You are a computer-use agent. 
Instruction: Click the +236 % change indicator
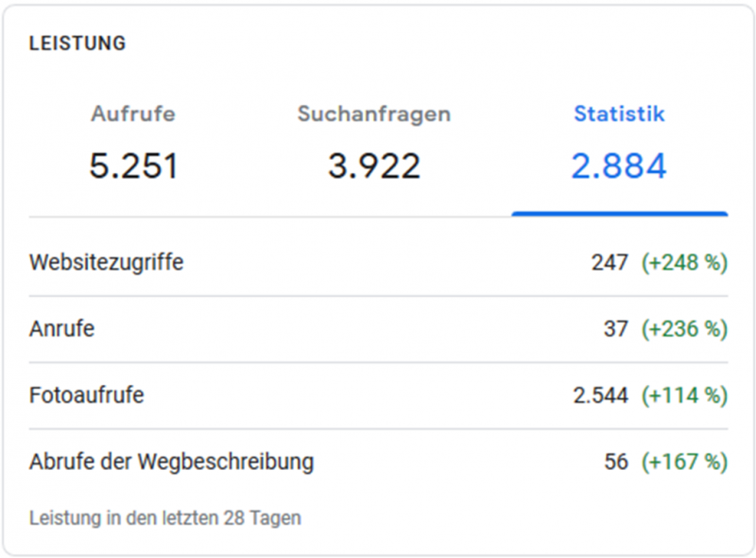point(684,329)
